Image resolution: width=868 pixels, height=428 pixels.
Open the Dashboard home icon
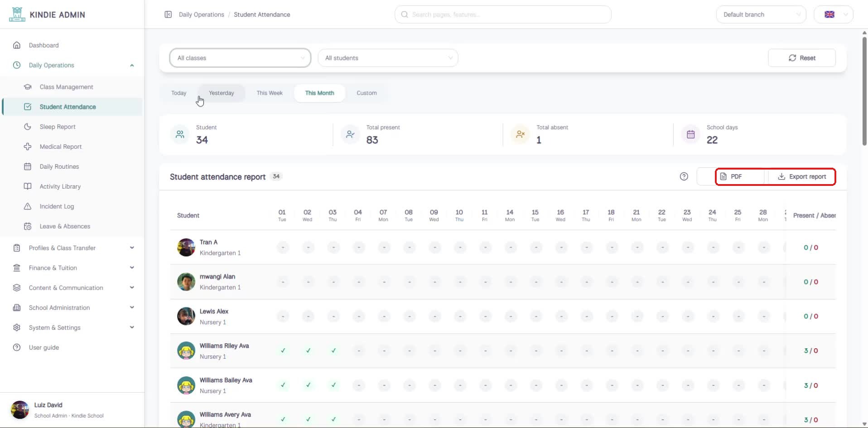point(17,45)
